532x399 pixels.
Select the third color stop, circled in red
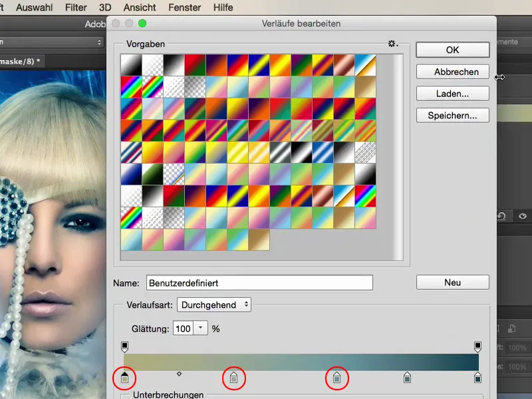[336, 377]
